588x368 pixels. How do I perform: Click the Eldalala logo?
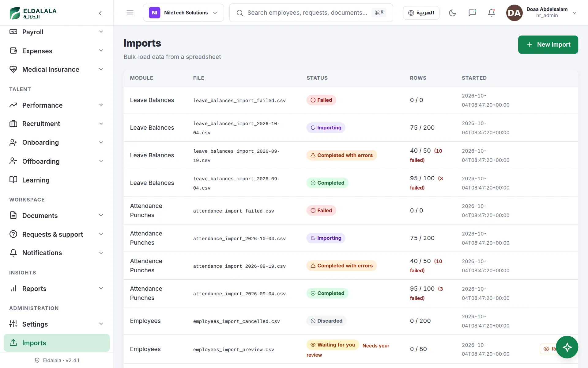[33, 13]
